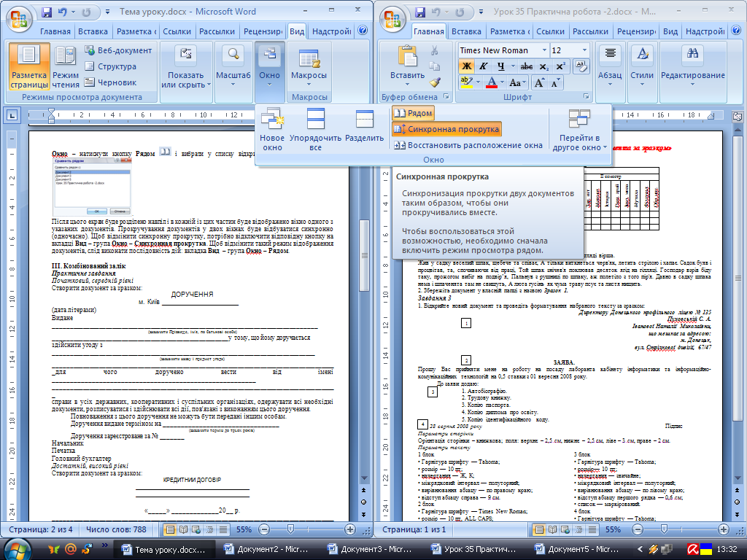The height and width of the screenshot is (560, 747).
Task: Open Рассылки tab in right Word window
Action: click(x=590, y=31)
